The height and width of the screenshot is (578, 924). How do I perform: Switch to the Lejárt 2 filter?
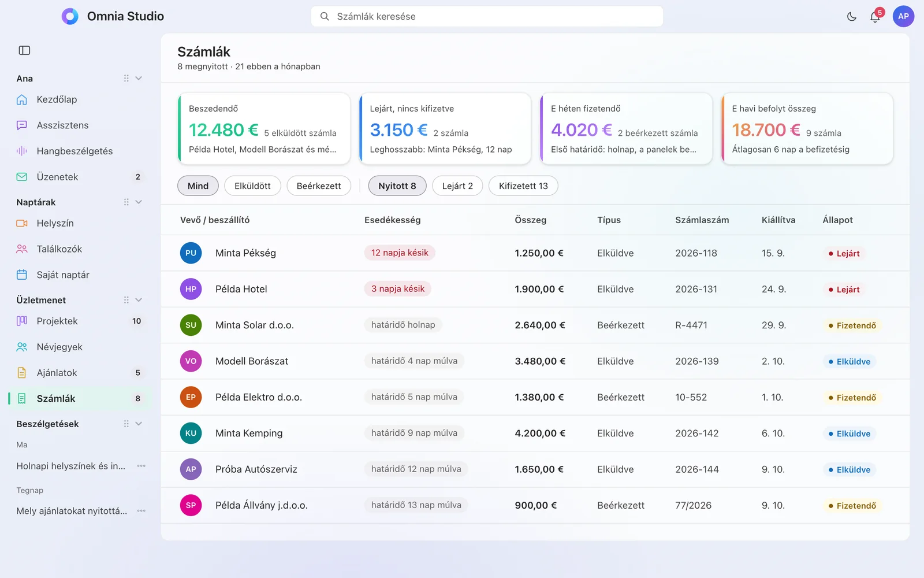tap(457, 186)
